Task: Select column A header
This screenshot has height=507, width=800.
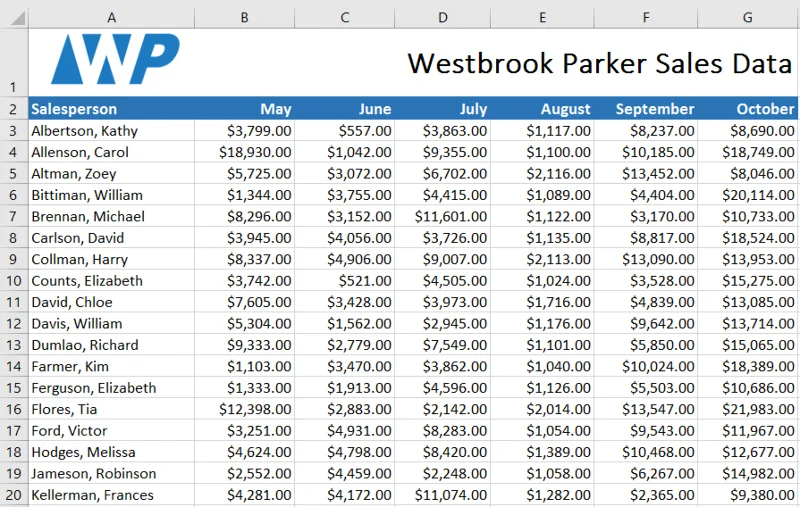Action: click(x=111, y=18)
